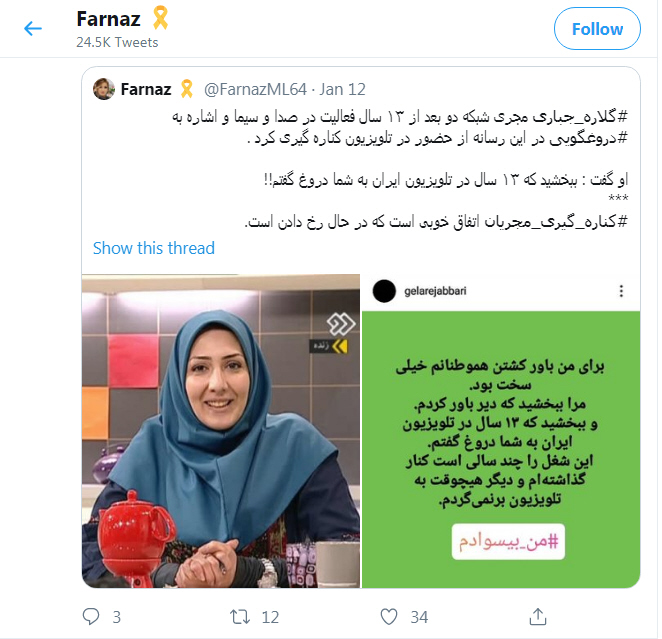Open @FarnazML64 handle link

point(255,89)
